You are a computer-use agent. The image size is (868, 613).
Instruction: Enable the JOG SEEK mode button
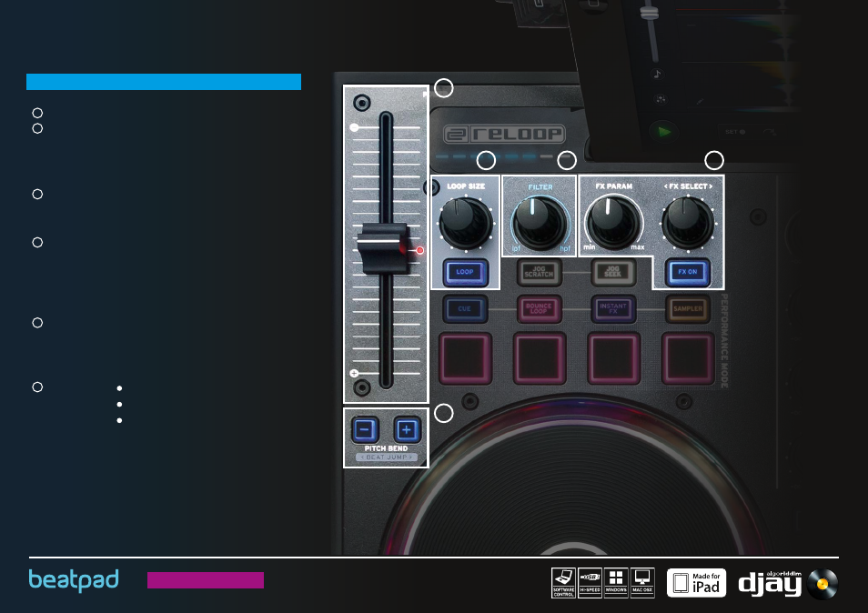coord(613,272)
